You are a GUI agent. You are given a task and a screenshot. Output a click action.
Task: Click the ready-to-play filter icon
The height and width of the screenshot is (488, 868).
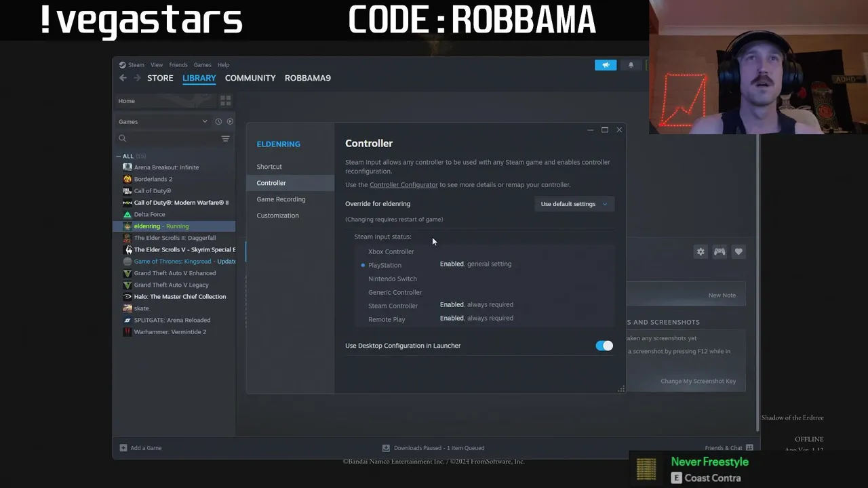(x=230, y=121)
